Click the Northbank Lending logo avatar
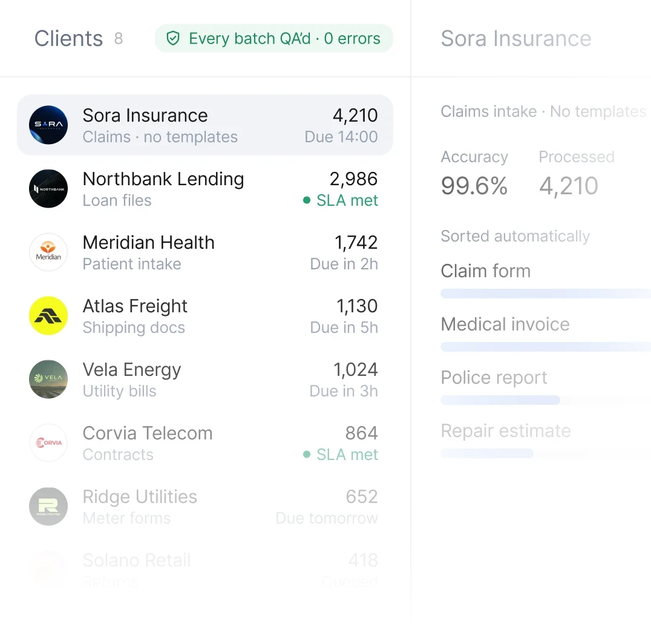The height and width of the screenshot is (644, 651). [x=48, y=188]
